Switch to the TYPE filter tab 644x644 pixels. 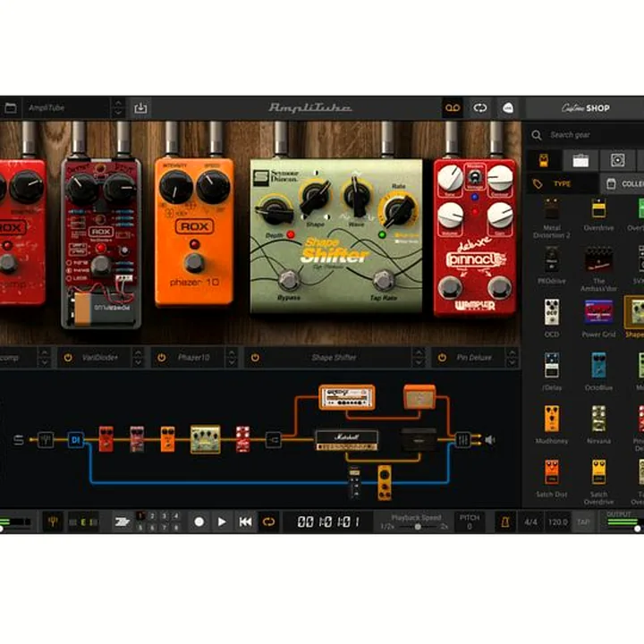pyautogui.click(x=562, y=183)
